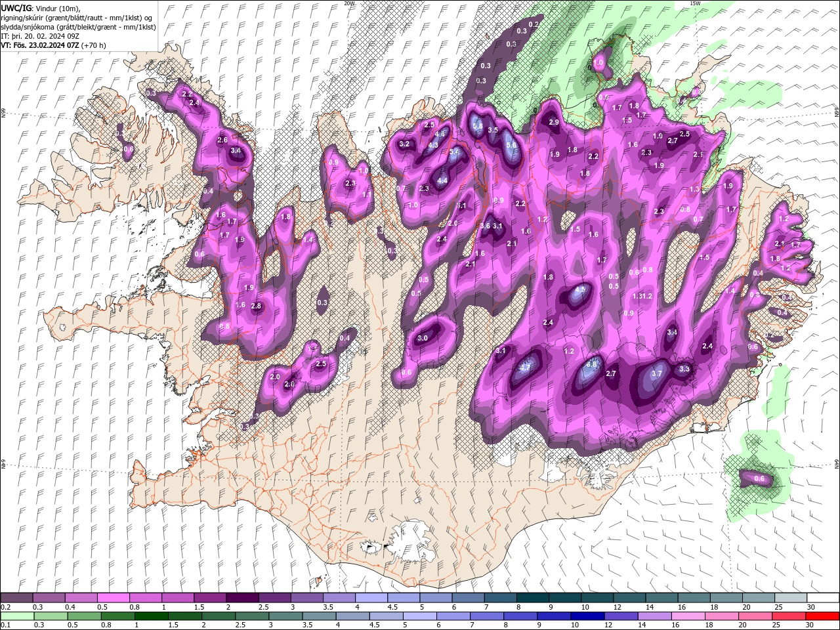840x630 pixels.
Task: Click the upper legend swatch between 20 and 25
Action: 758,598
